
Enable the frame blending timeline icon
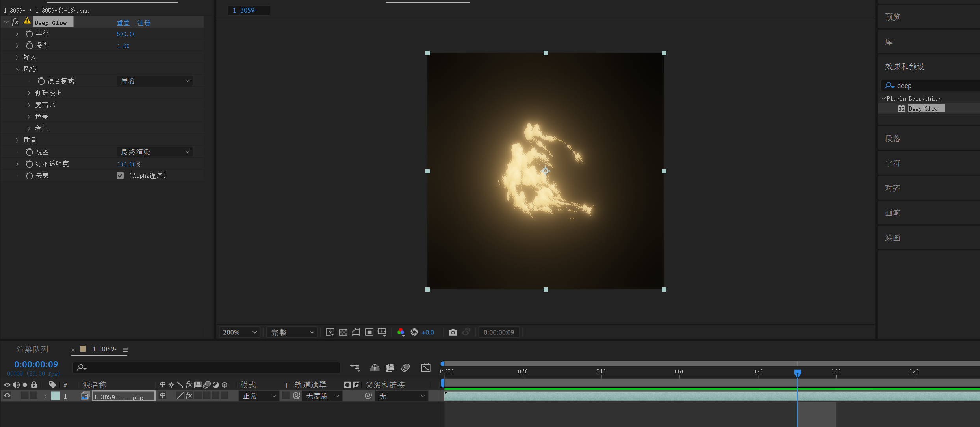390,368
